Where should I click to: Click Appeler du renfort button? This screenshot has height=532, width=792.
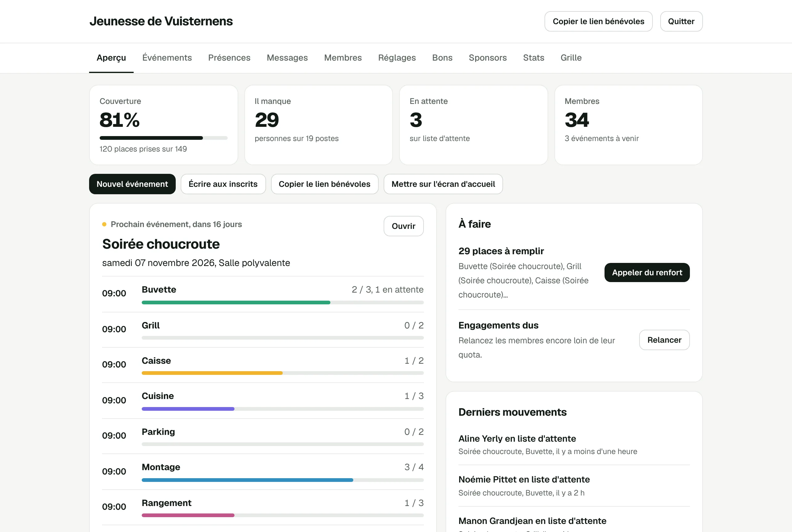click(647, 272)
